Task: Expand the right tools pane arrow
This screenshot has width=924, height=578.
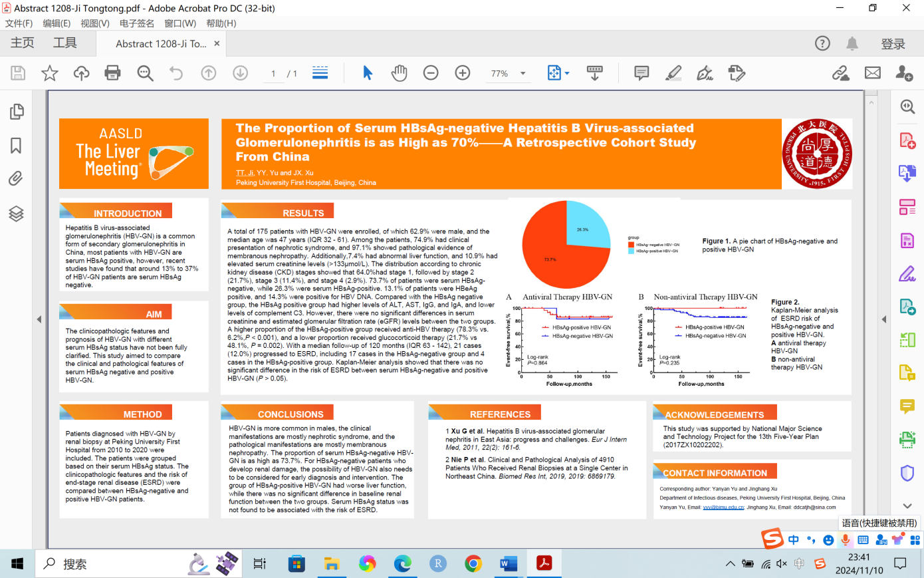Action: tap(884, 319)
